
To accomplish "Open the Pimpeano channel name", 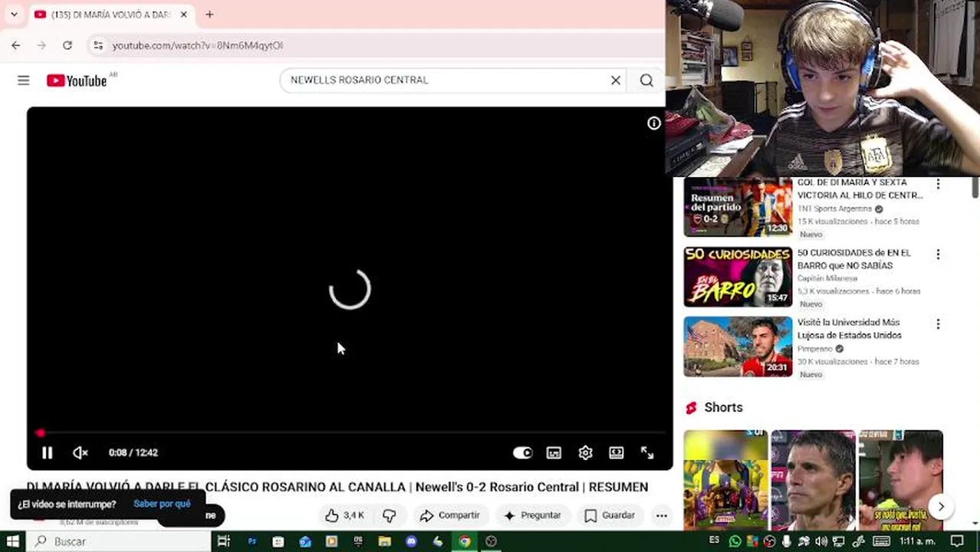I will [x=814, y=349].
